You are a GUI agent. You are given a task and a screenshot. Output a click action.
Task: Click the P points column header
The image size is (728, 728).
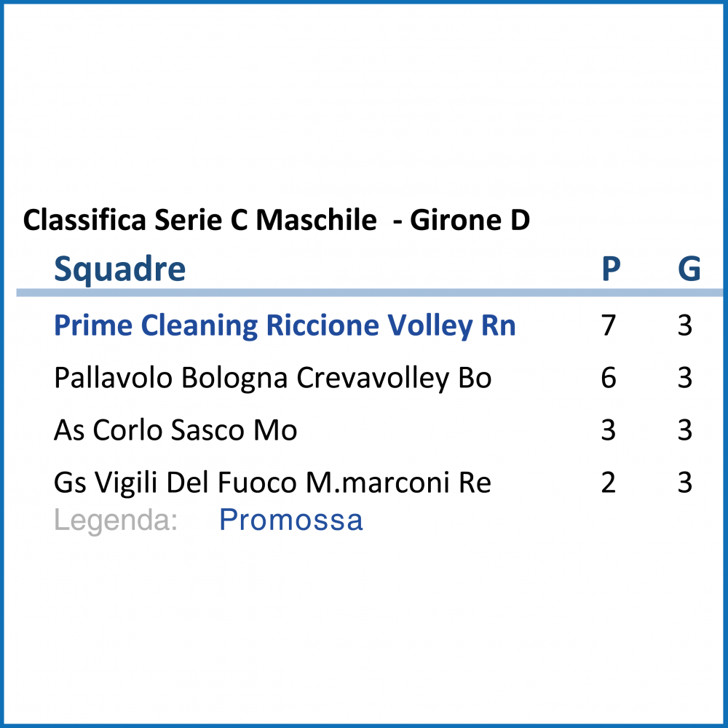click(x=611, y=269)
